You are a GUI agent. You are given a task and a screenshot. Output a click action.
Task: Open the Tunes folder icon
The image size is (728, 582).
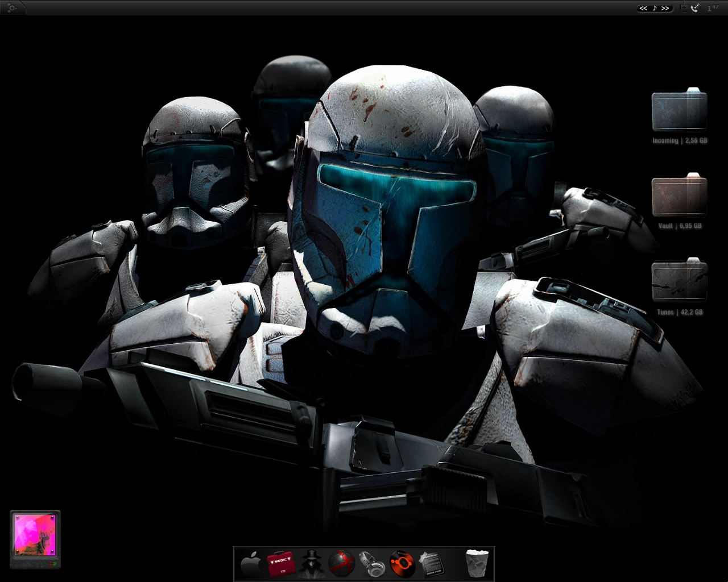tap(679, 280)
